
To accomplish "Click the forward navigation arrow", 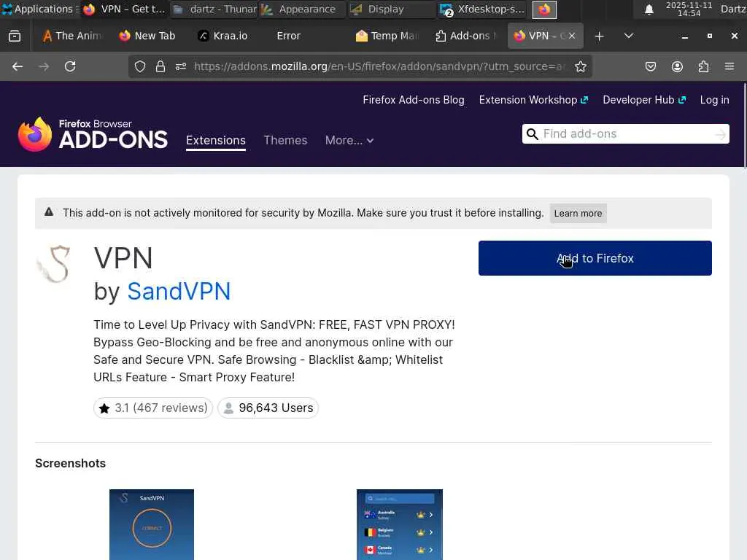I will coord(44,66).
